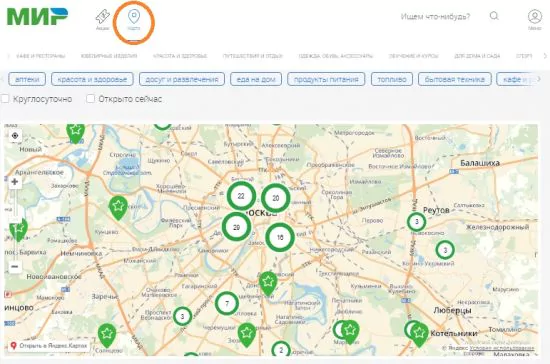Click the МИР logo

tap(38, 17)
